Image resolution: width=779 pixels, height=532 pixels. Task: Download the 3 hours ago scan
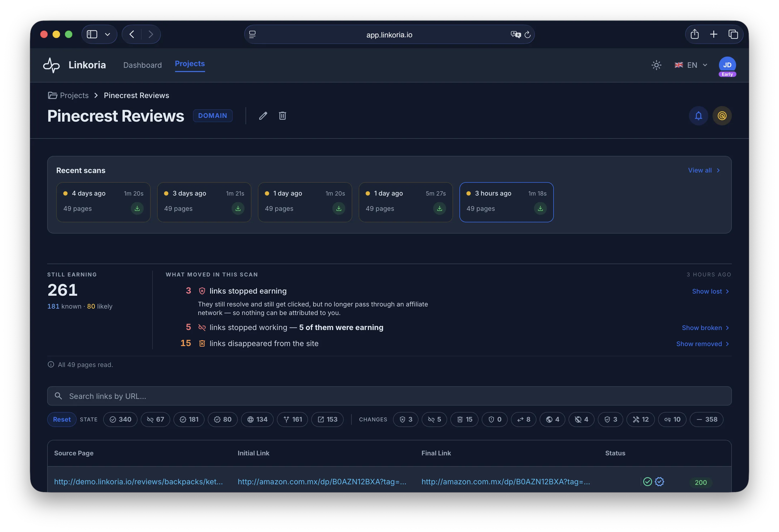[x=540, y=208]
